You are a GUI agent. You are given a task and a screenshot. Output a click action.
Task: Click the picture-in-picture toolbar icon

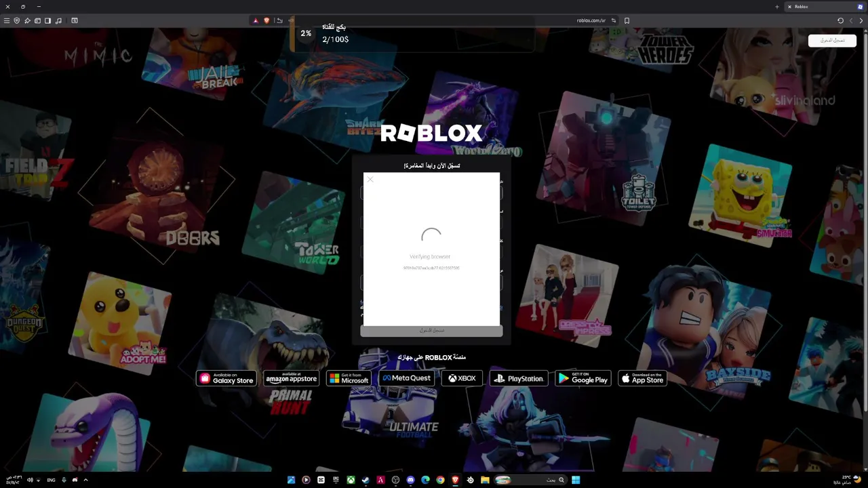click(75, 20)
